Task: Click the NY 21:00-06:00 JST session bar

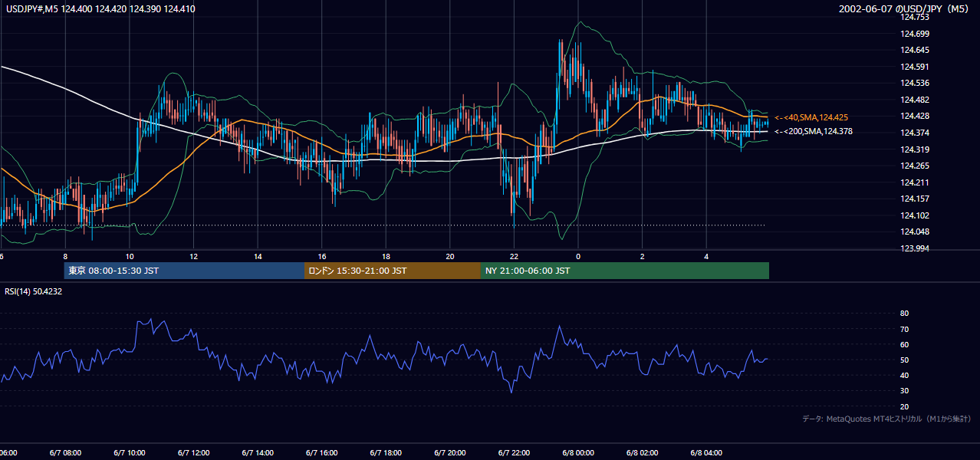Action: click(x=625, y=271)
